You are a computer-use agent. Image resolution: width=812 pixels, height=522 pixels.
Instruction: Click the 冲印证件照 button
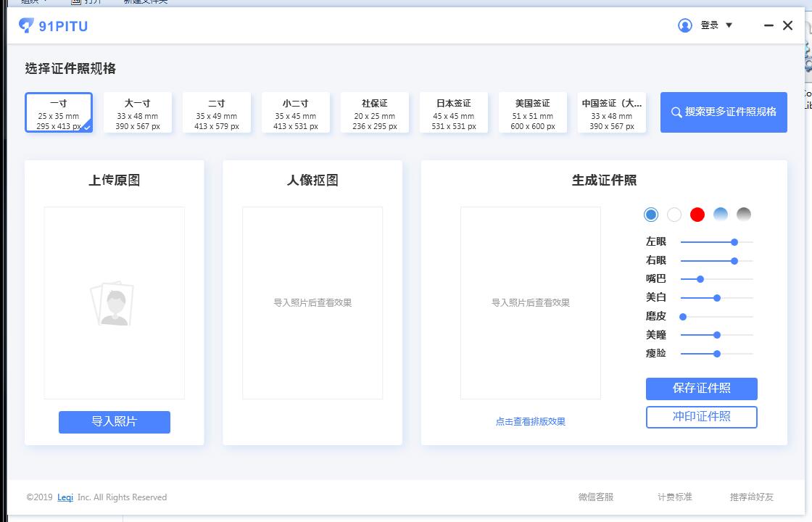point(701,417)
